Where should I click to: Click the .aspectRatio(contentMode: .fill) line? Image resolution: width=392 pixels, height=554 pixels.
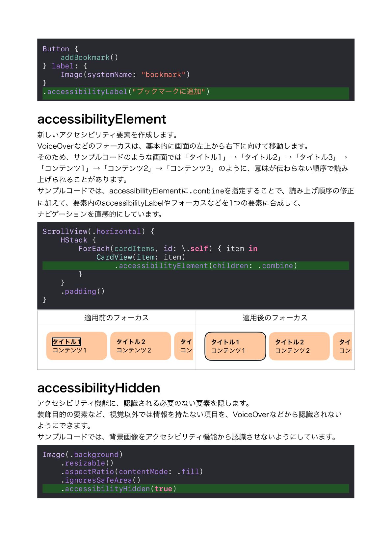click(132, 472)
